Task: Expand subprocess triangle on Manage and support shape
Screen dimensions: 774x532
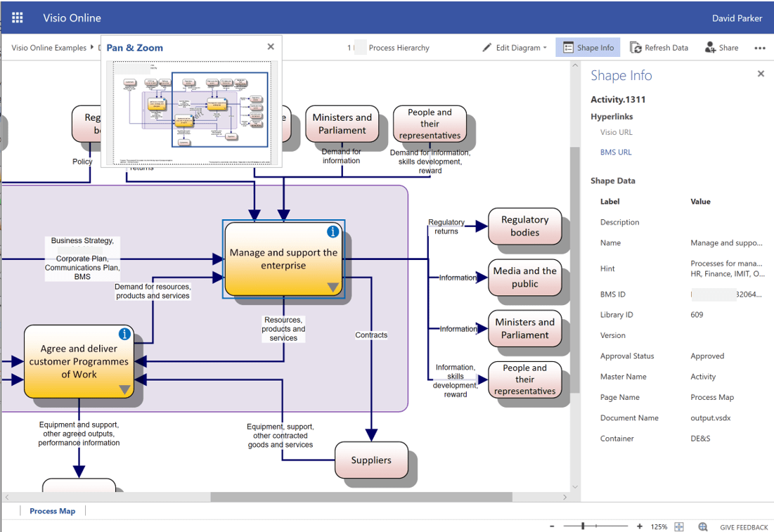Action: (x=333, y=285)
